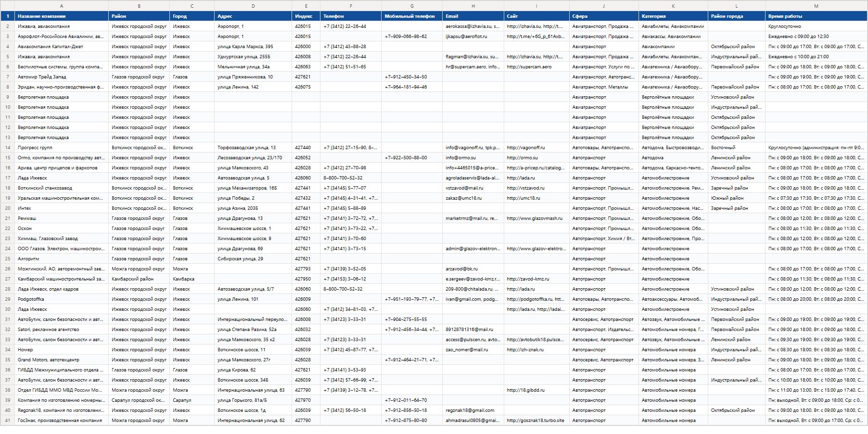Click the address 'Лесозаводская улица, 23/170'

pyautogui.click(x=253, y=158)
